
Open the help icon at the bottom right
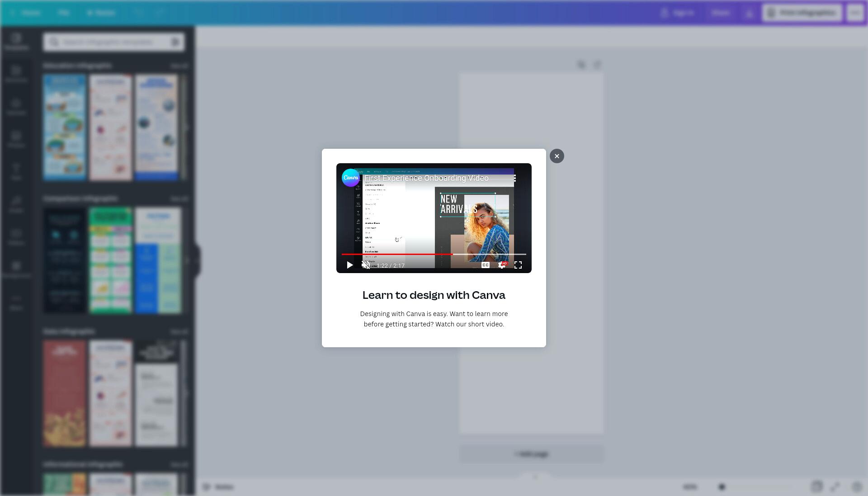coord(857,487)
